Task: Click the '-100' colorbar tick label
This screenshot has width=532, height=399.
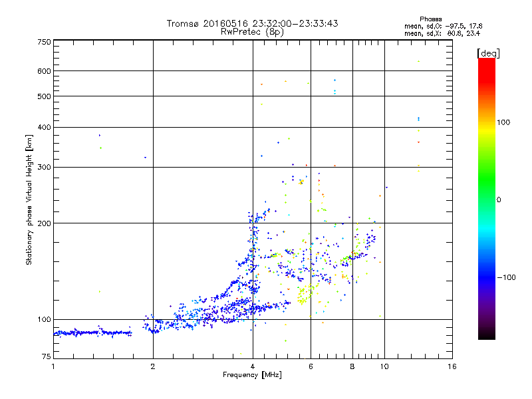Action: click(x=506, y=277)
